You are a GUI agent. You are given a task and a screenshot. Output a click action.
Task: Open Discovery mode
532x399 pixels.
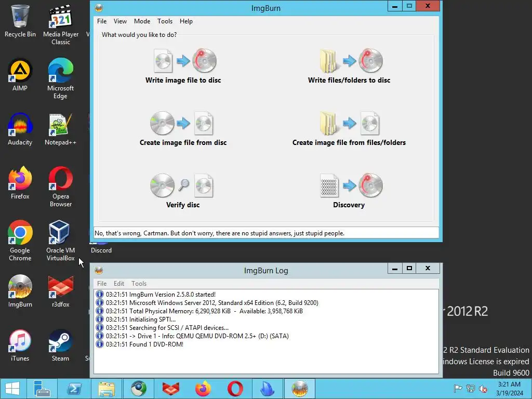349,191
